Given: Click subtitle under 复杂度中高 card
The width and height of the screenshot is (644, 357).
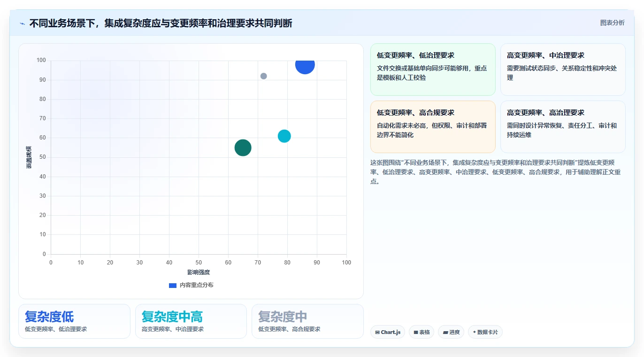Looking at the screenshot, I should click(173, 329).
